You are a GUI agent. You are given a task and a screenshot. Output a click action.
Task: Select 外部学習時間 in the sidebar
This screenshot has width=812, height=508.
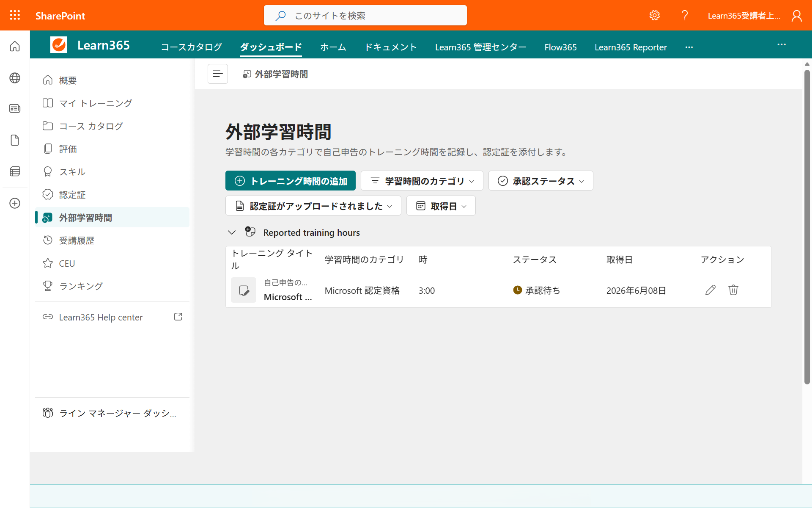click(x=112, y=217)
